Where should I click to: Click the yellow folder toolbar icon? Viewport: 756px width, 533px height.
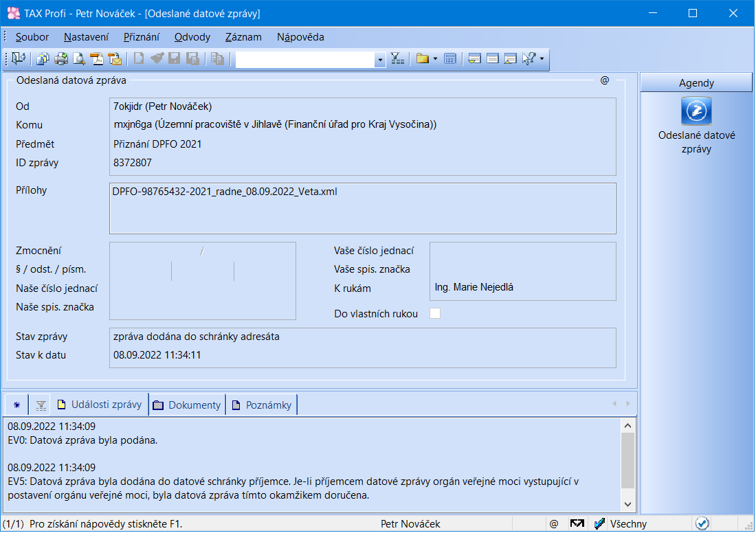423,59
